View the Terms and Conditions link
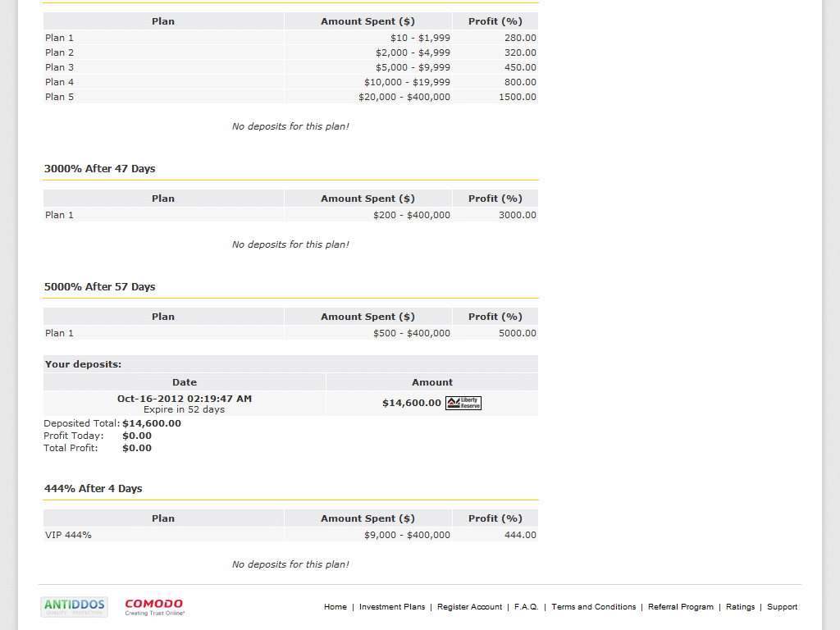840x630 pixels. pos(594,607)
